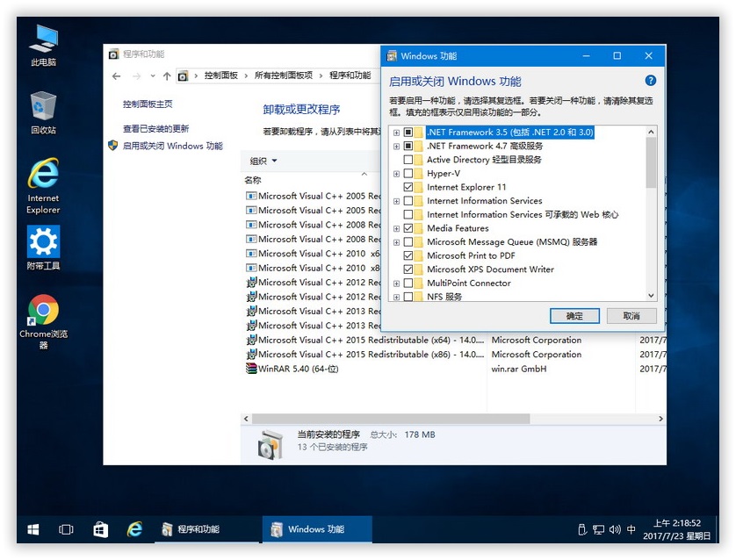Open the 此电脑 desktop icon
The height and width of the screenshot is (560, 736).
[x=43, y=46]
